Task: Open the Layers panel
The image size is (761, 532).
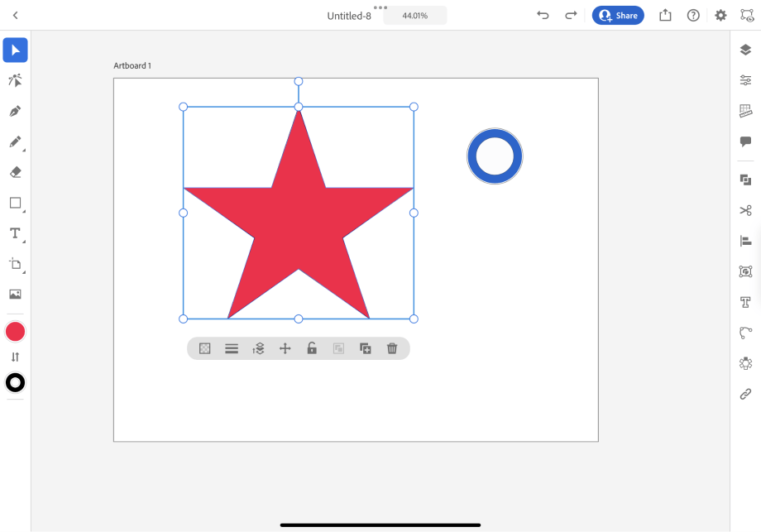Action: pyautogui.click(x=745, y=50)
